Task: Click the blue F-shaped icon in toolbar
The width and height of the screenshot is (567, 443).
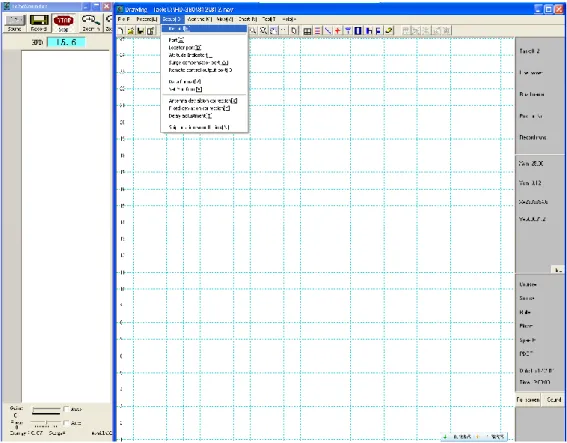Action: click(x=378, y=31)
